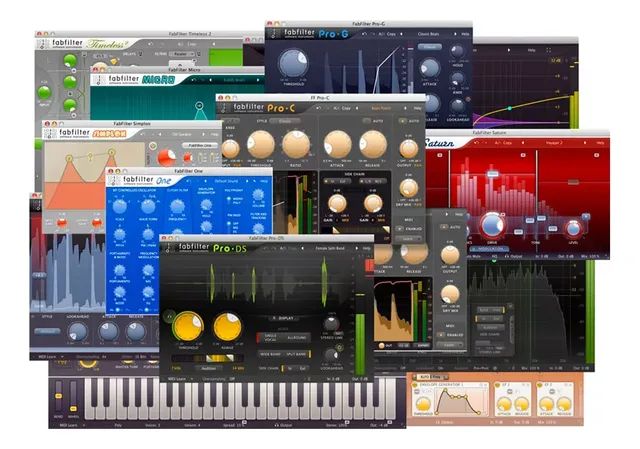Click the front Pro-C Ratio knob

pos(296,144)
